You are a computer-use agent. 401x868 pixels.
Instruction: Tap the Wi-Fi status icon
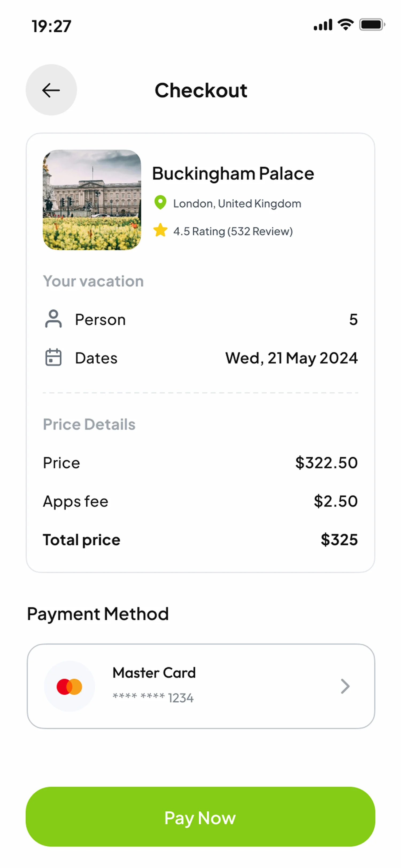(345, 25)
